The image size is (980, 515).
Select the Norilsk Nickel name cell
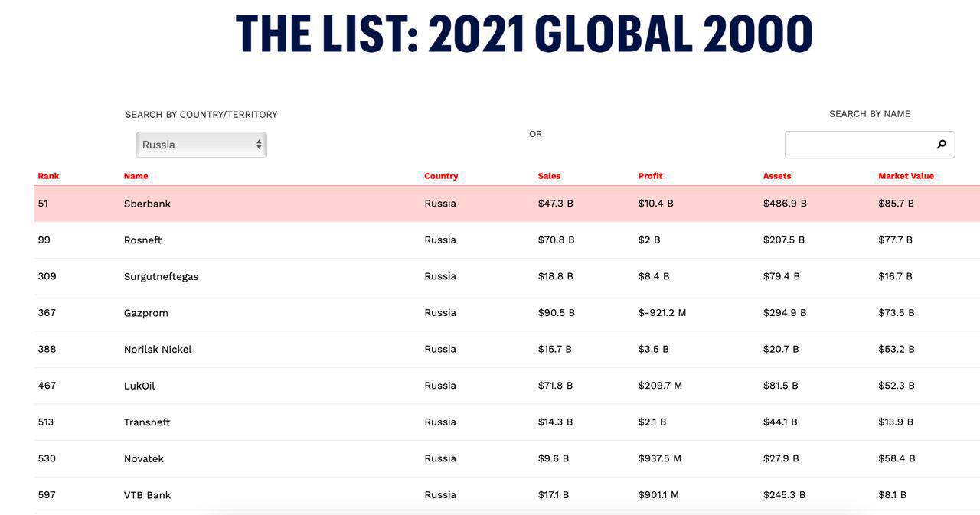click(x=158, y=350)
